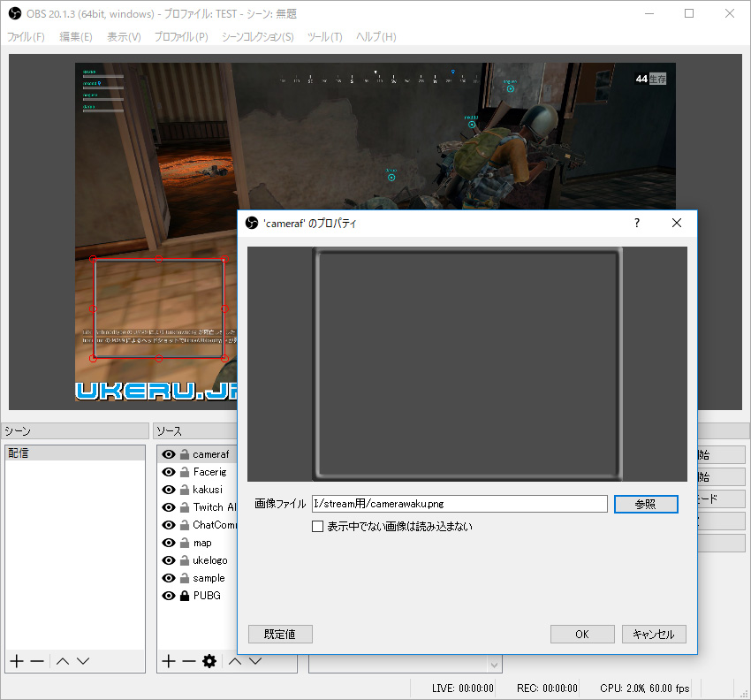Open プロファイル(P) menu
This screenshot has width=751, height=700.
point(181,37)
